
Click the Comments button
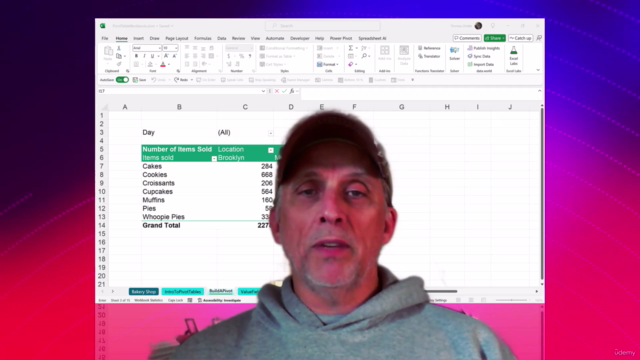467,38
